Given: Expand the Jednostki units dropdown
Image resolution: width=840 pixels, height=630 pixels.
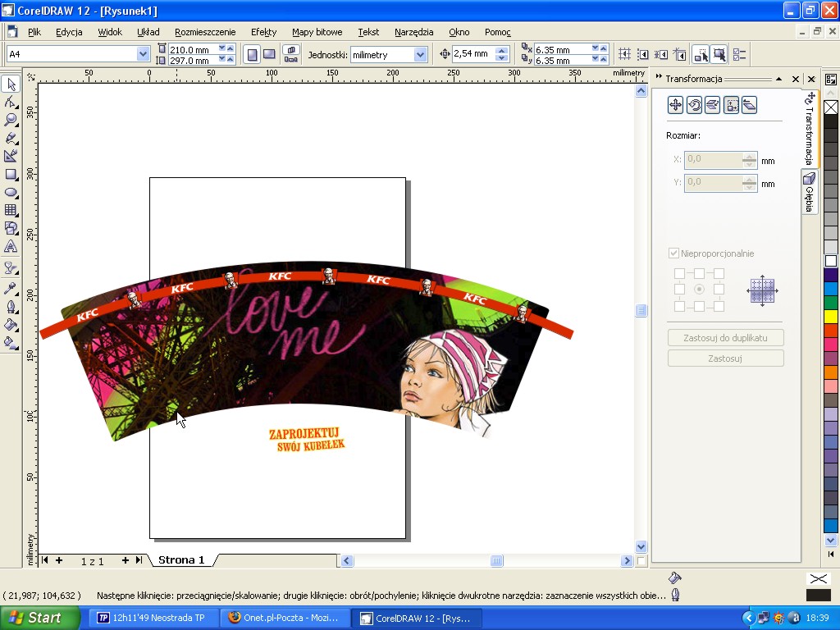Looking at the screenshot, I should tap(421, 54).
